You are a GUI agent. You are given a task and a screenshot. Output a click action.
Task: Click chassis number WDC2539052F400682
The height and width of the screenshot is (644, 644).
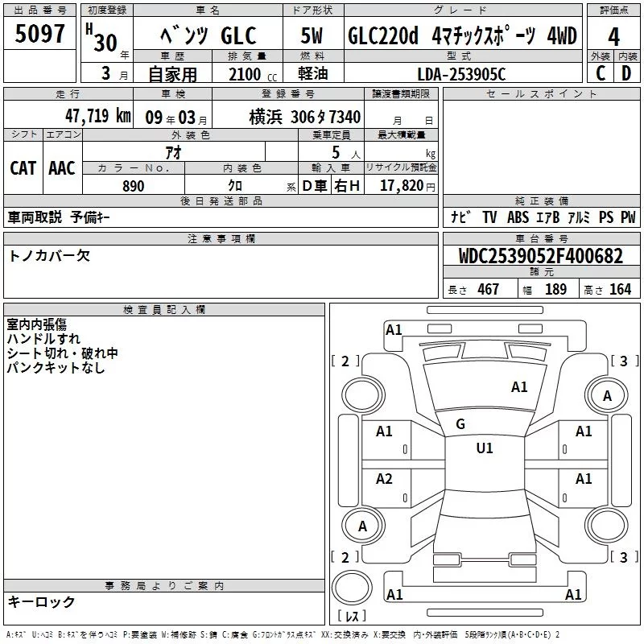[x=541, y=256]
